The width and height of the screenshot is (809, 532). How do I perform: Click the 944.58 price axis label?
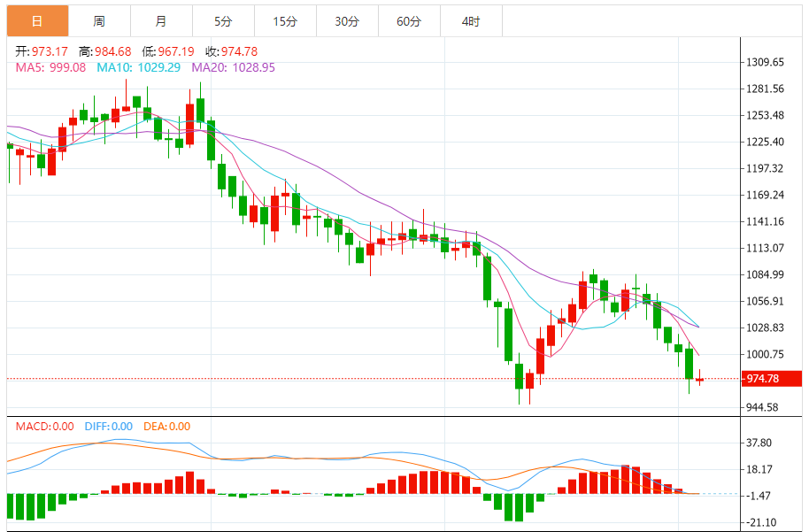point(763,408)
